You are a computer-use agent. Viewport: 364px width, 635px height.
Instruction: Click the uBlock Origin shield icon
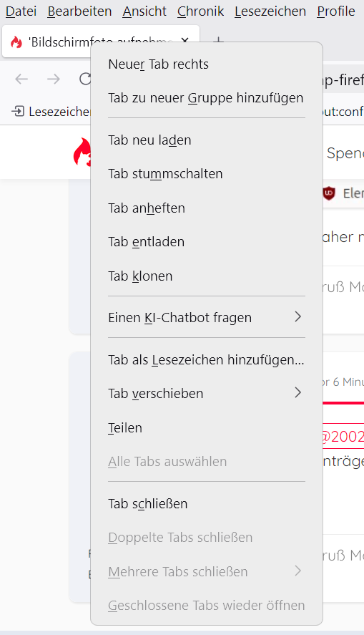[x=329, y=193]
